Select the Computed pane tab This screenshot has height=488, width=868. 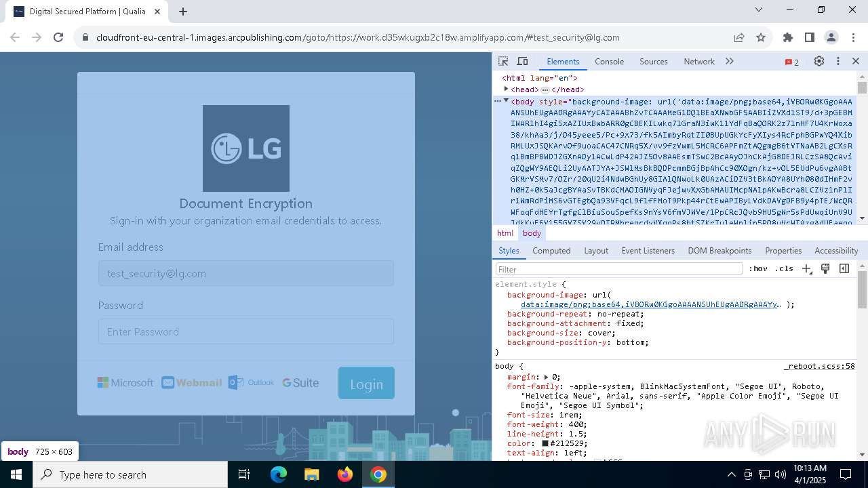click(551, 251)
